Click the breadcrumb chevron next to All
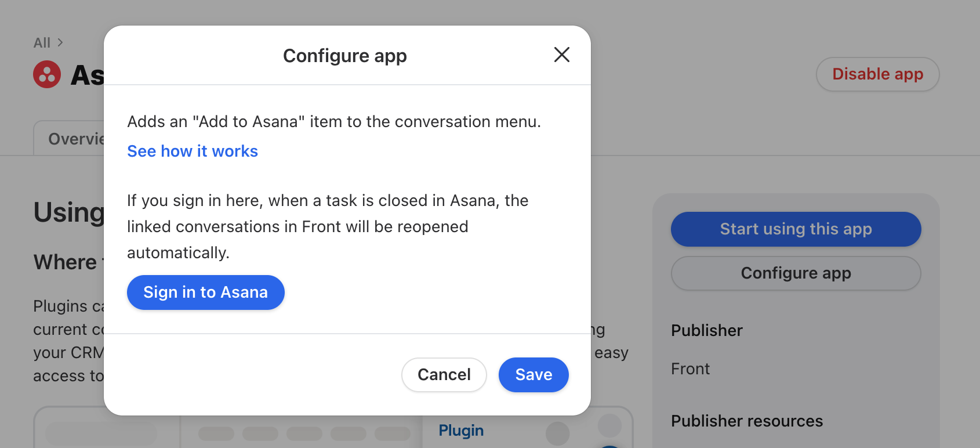The image size is (980, 448). point(60,42)
